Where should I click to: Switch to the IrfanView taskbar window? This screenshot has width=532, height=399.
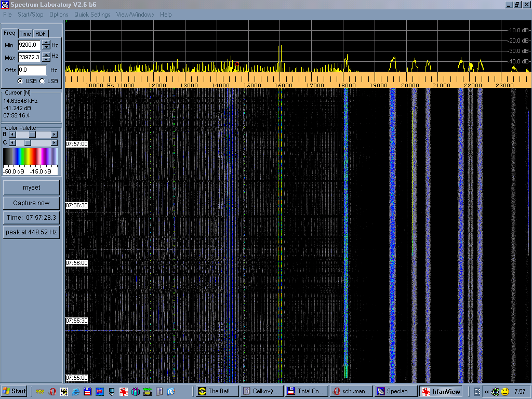(x=441, y=391)
